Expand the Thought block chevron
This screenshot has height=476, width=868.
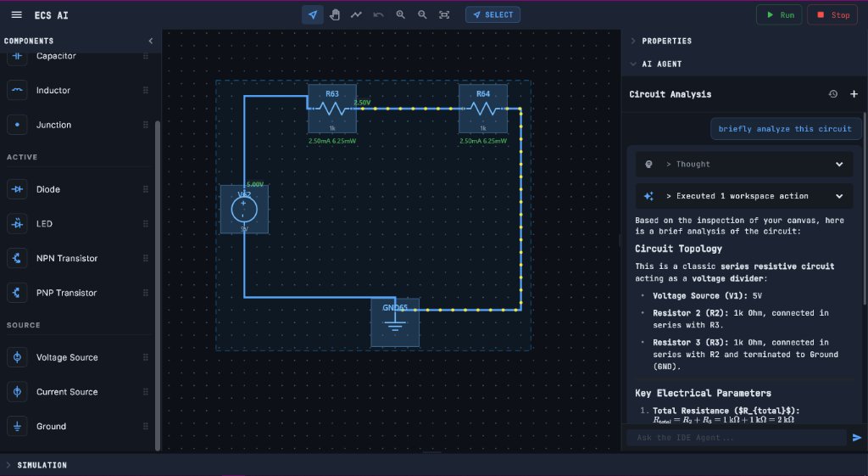839,164
